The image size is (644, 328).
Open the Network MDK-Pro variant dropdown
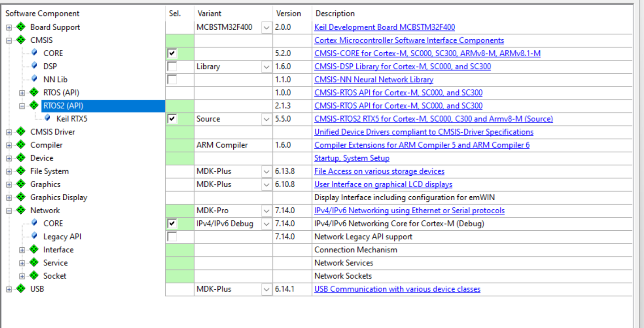(x=266, y=211)
